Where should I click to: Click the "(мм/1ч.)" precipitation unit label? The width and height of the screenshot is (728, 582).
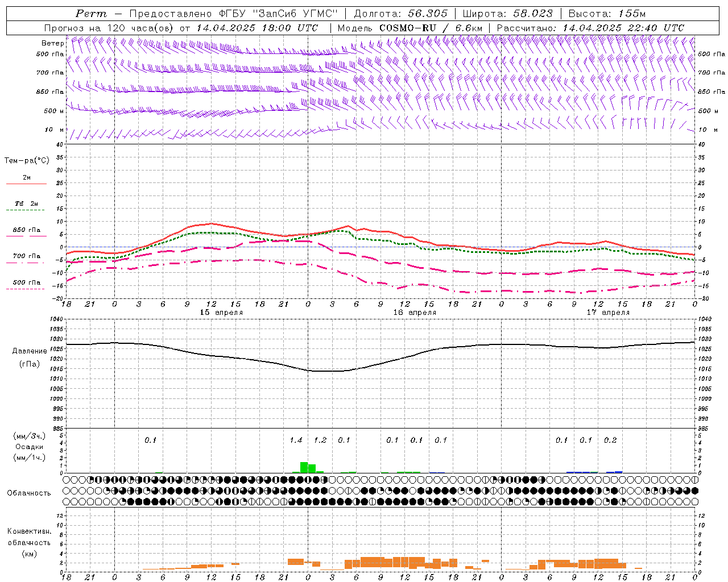pos(29,458)
